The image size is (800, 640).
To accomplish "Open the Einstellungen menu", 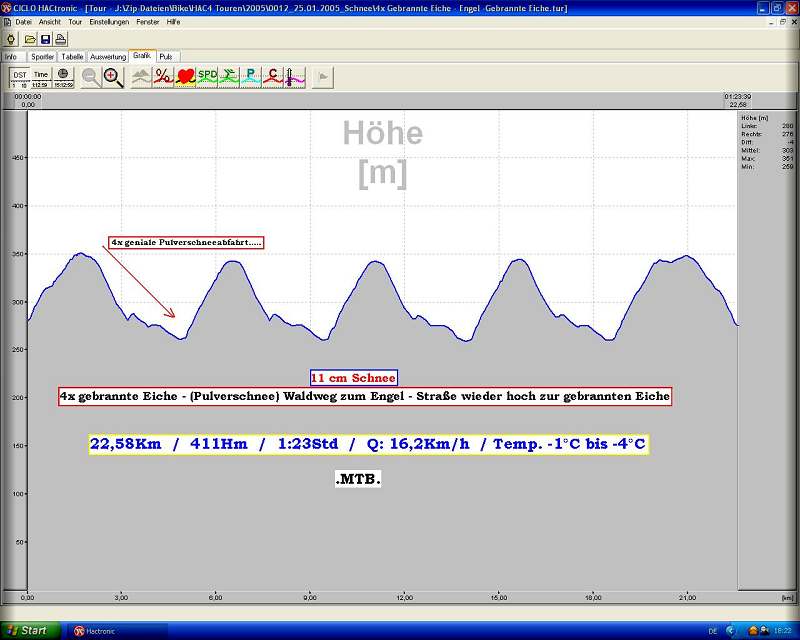I will [108, 21].
